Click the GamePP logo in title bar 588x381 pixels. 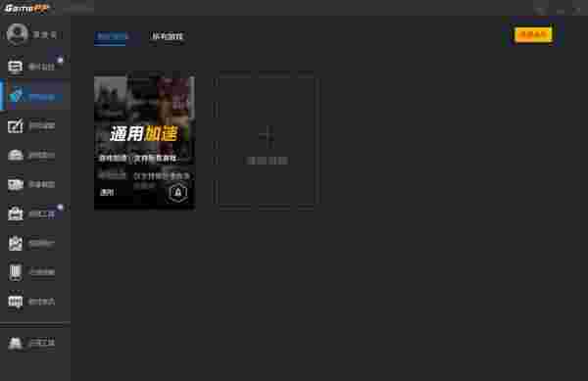(26, 8)
